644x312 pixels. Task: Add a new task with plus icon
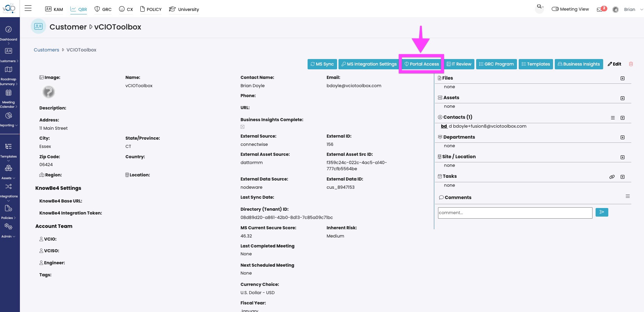[x=622, y=177]
